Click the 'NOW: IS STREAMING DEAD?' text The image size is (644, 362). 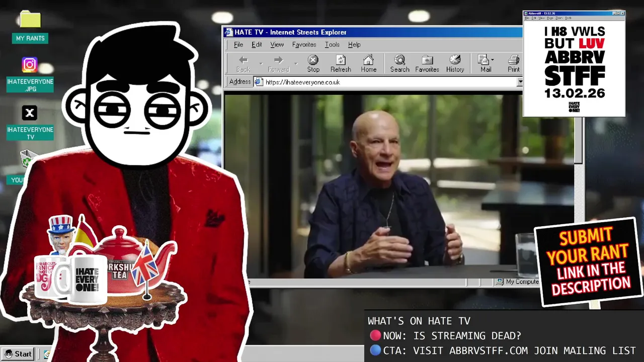click(452, 336)
